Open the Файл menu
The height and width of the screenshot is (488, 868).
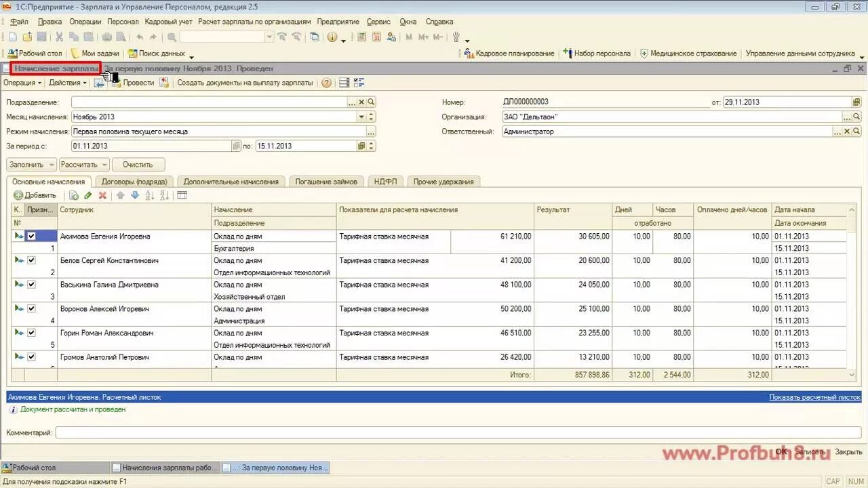coord(19,22)
